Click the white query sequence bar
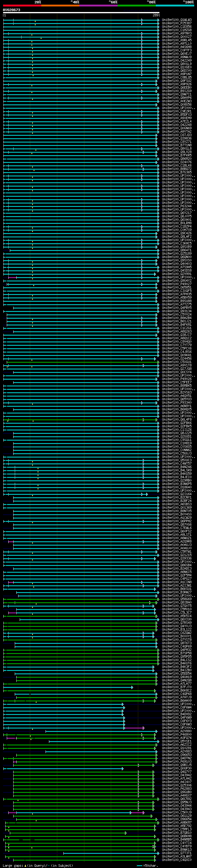Screen dimensions: 197x868 (81, 12)
